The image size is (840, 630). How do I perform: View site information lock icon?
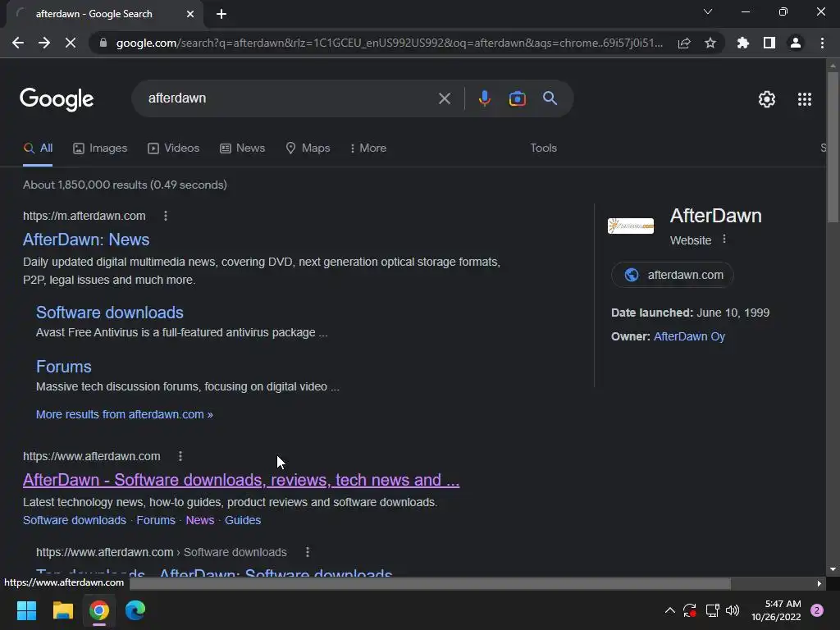(103, 43)
